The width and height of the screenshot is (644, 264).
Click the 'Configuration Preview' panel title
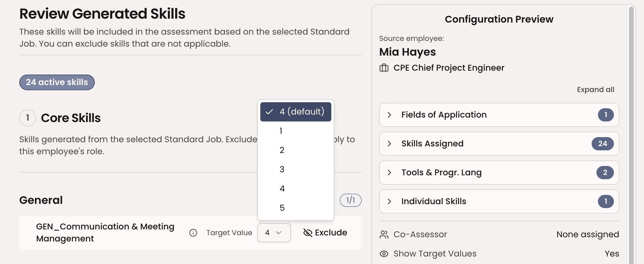point(499,19)
